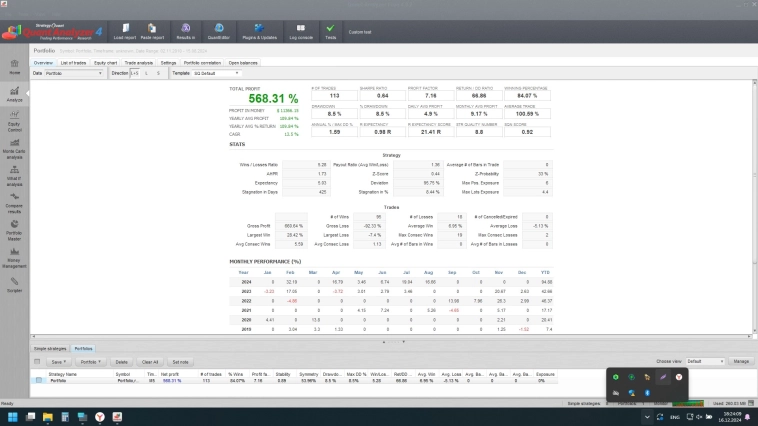758x426 pixels.
Task: Click the Manage button
Action: click(741, 361)
